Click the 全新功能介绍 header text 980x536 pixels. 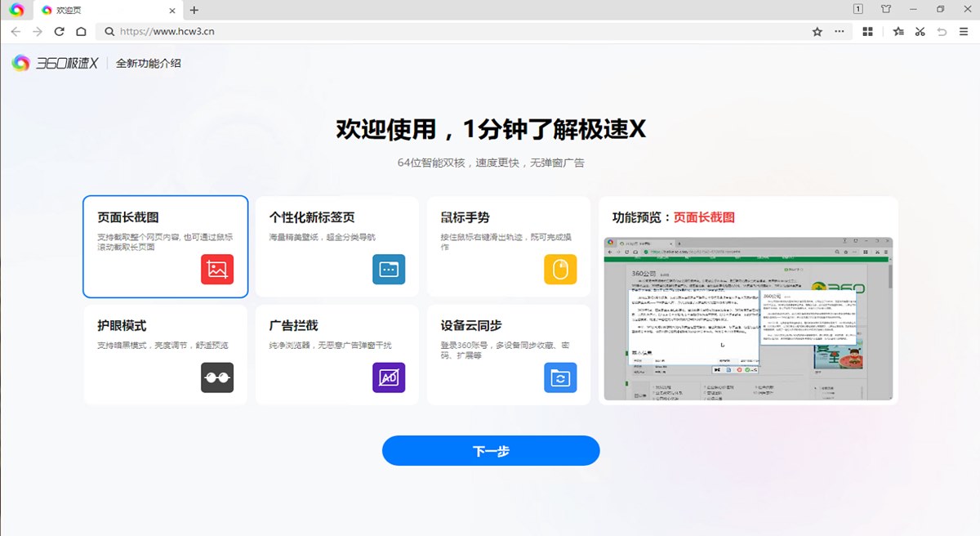[149, 63]
